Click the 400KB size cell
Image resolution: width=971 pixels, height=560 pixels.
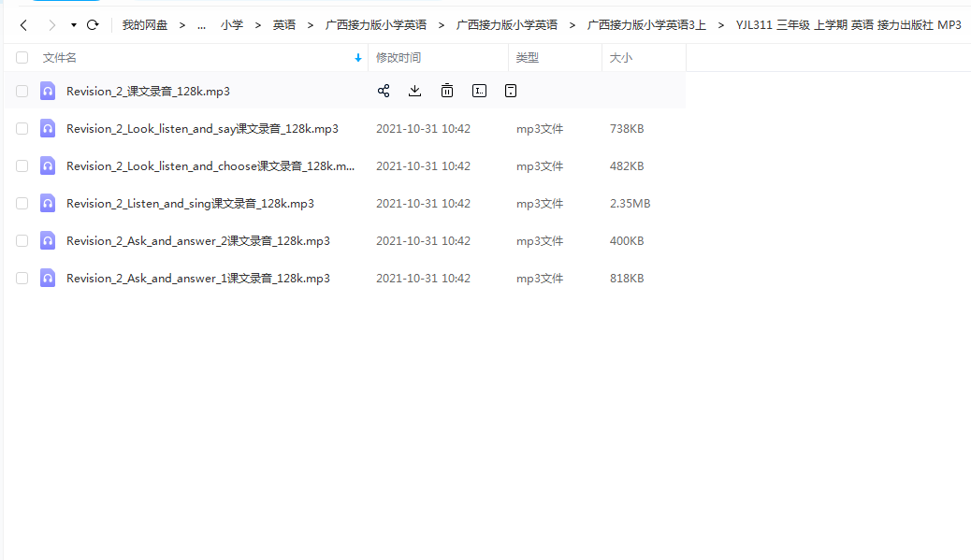click(627, 240)
